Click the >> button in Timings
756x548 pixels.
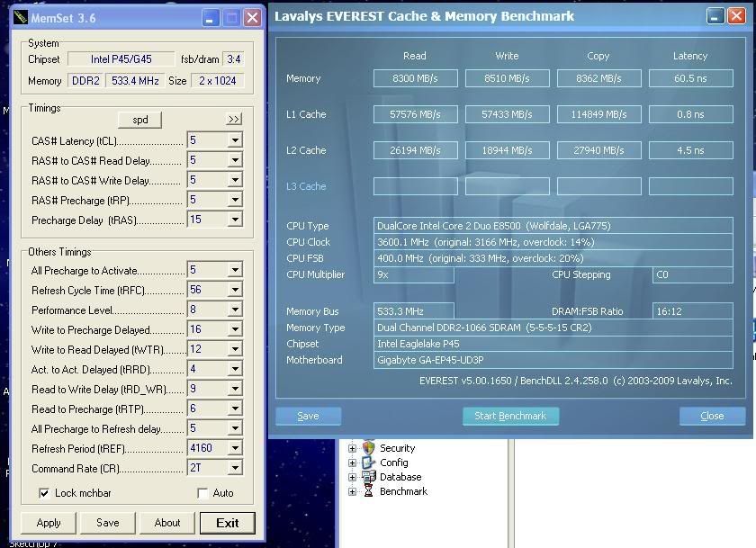pyautogui.click(x=234, y=119)
